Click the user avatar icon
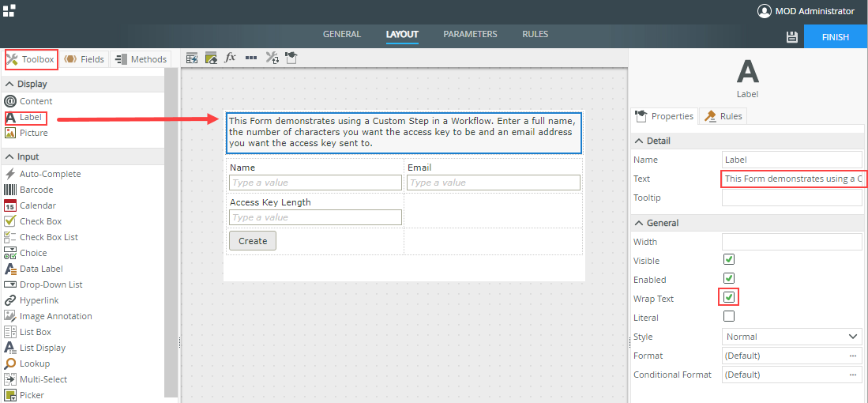This screenshot has height=403, width=868. 764,11
